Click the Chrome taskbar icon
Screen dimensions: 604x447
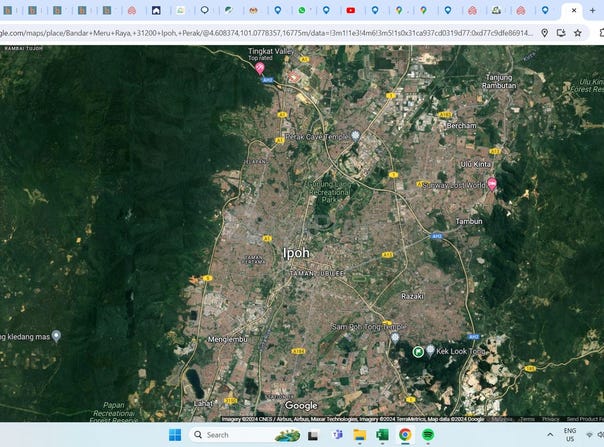405,435
